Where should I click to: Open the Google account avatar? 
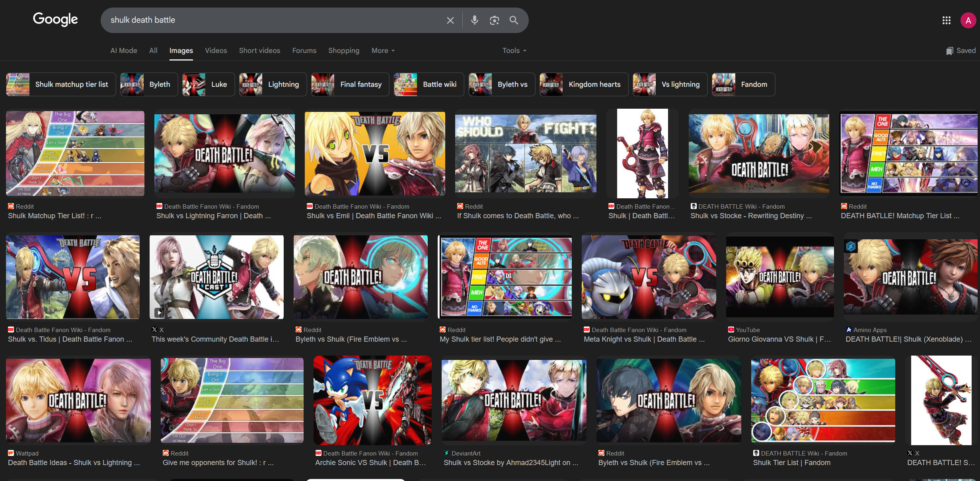pyautogui.click(x=968, y=20)
